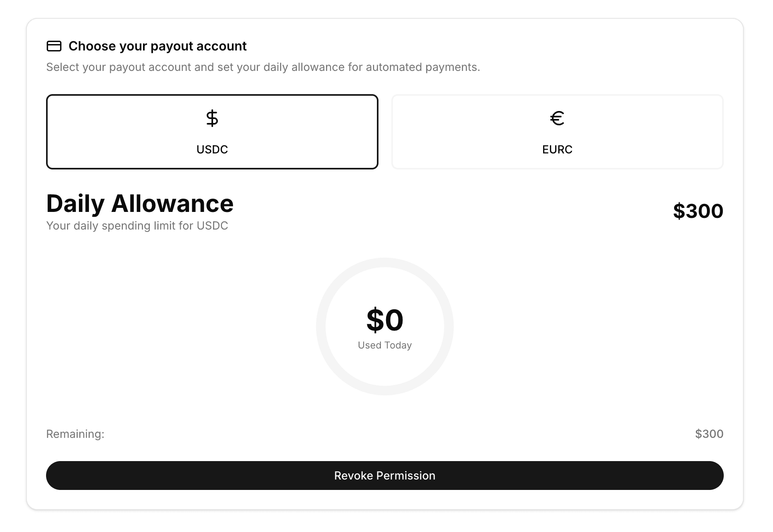
Task: Click the Used Today label
Action: tap(384, 345)
